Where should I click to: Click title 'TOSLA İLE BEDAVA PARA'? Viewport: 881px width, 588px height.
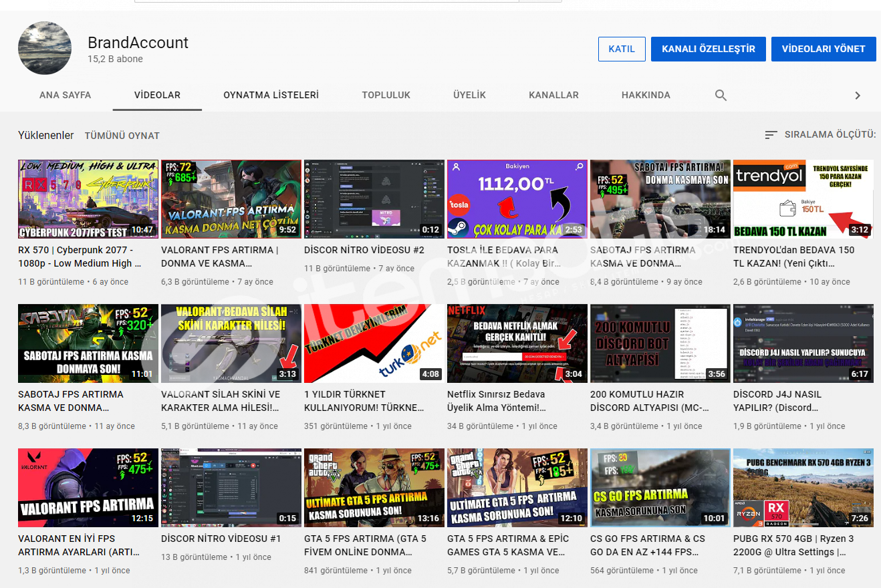505,257
